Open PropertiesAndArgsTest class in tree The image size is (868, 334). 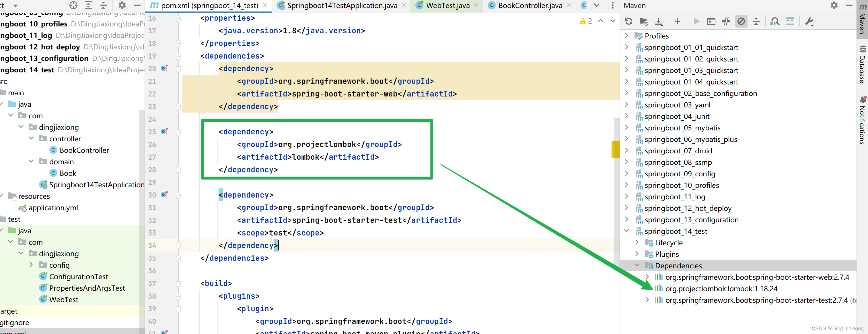pos(87,288)
